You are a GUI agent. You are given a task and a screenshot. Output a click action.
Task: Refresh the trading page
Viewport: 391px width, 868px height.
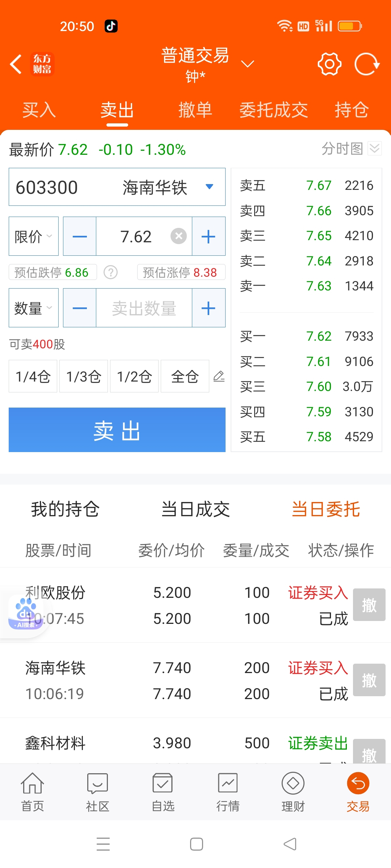pos(367,64)
